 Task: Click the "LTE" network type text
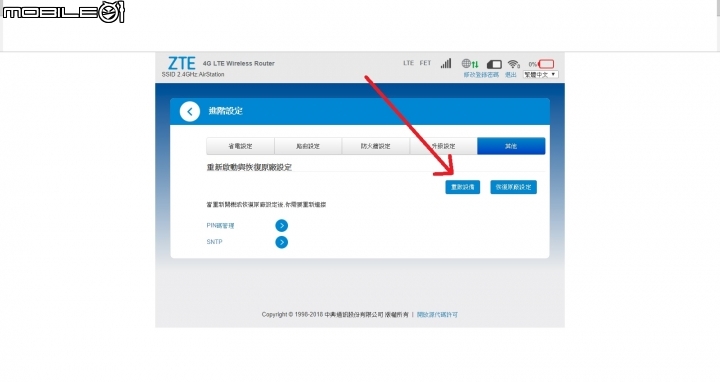[x=409, y=63]
